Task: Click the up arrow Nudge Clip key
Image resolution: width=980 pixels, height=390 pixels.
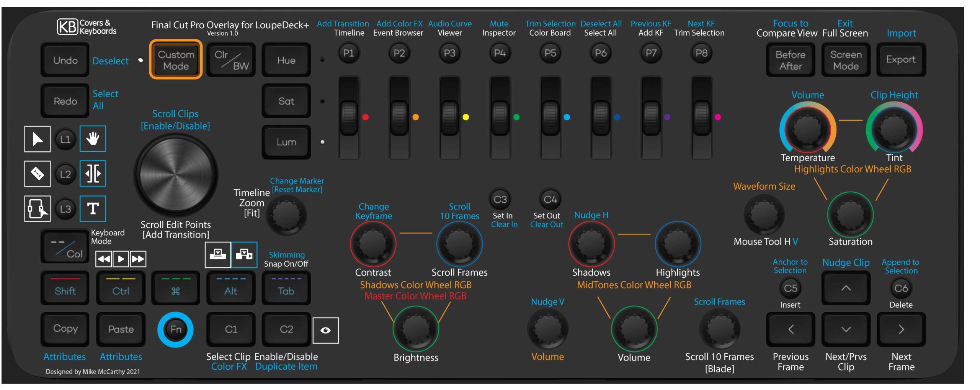Action: tap(846, 288)
